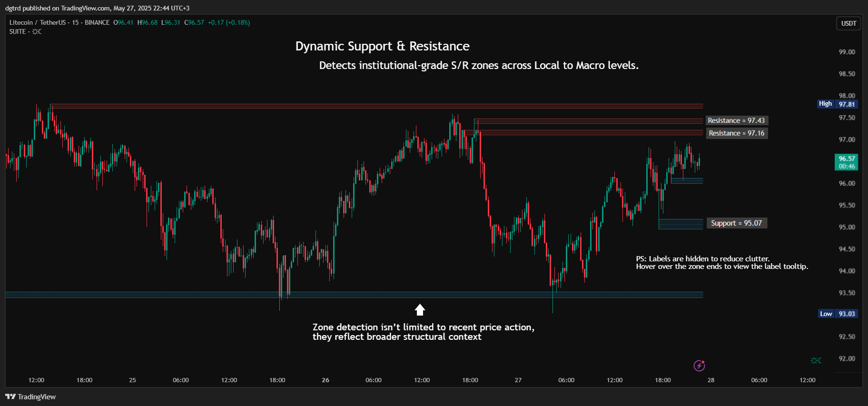Select the Resistance ≈ 97.43 label
Screen dimensions: 868x406
point(736,120)
